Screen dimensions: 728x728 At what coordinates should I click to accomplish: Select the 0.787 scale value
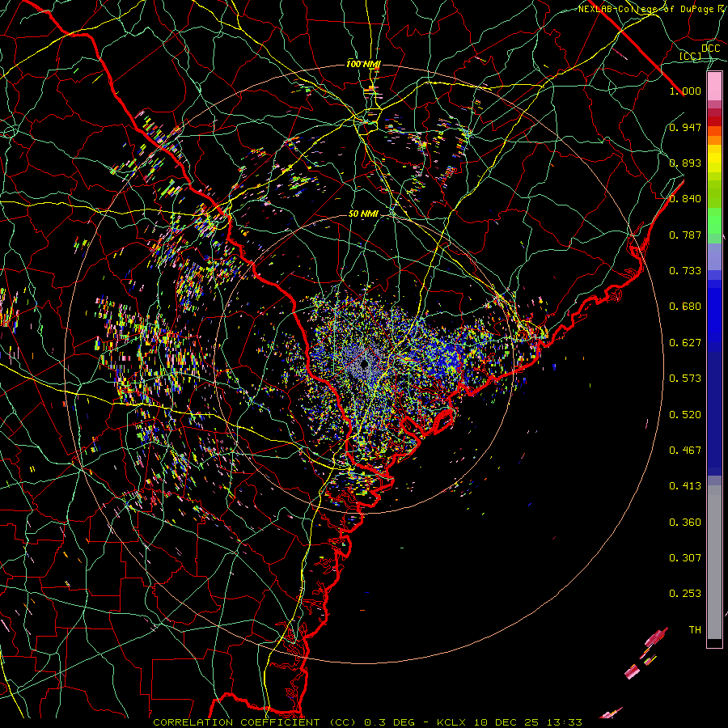point(685,235)
